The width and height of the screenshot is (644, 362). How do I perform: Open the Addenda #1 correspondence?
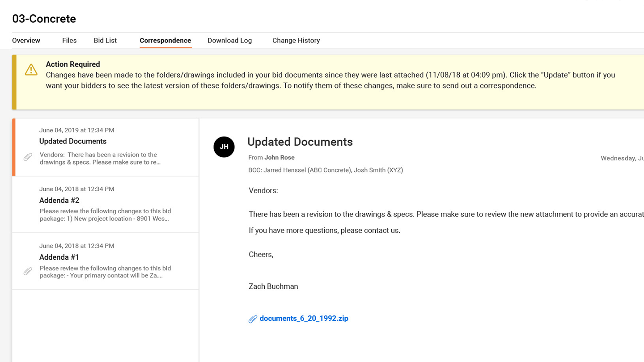[x=59, y=257]
